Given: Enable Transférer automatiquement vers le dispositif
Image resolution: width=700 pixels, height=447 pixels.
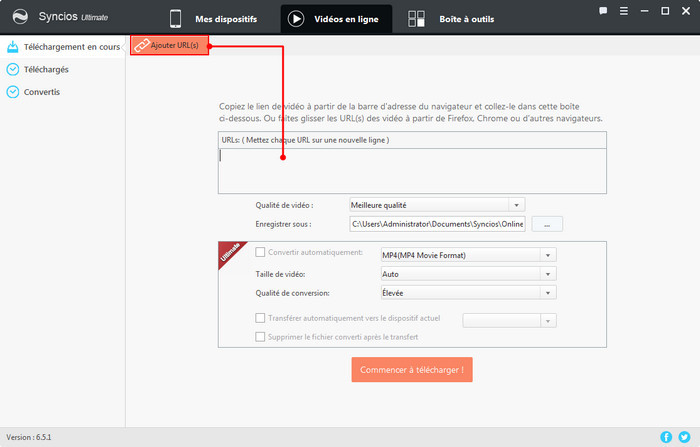Looking at the screenshot, I should click(260, 318).
